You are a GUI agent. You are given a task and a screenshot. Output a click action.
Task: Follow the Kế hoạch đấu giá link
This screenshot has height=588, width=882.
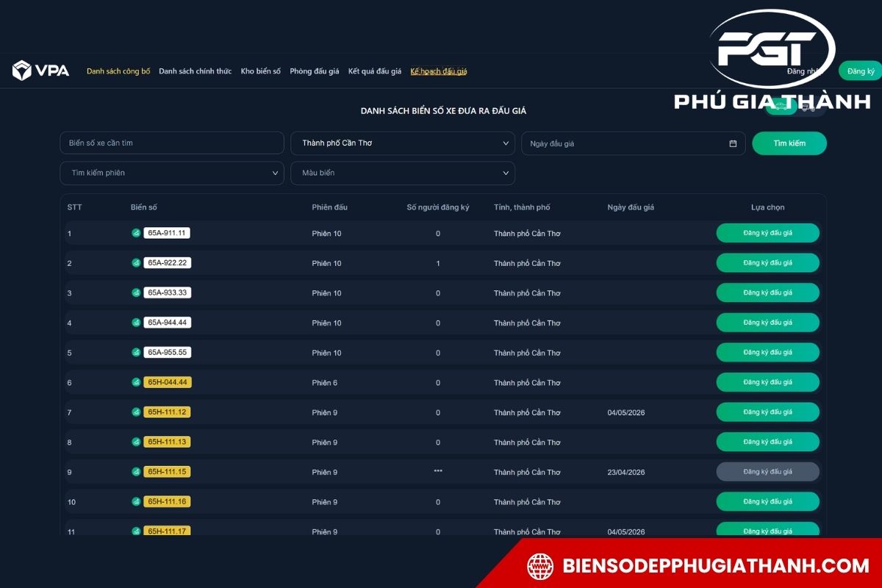439,71
